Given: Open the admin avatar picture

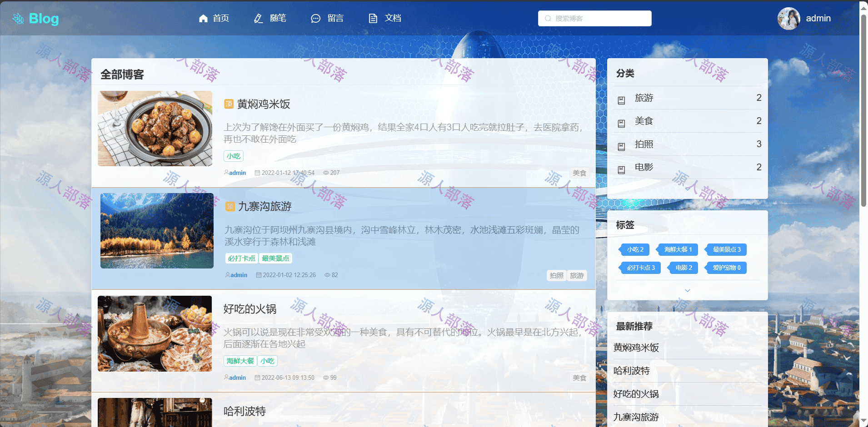Looking at the screenshot, I should pos(789,19).
